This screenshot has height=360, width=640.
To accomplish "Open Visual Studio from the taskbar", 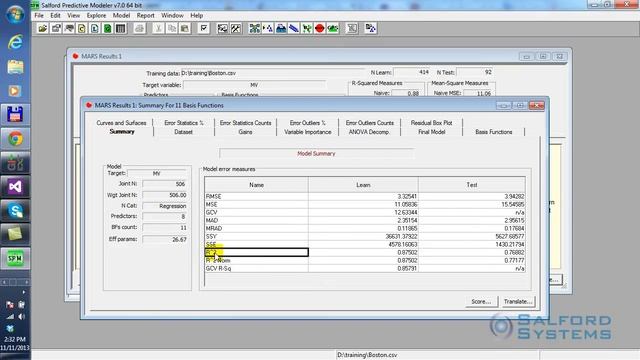I will pos(15,187).
